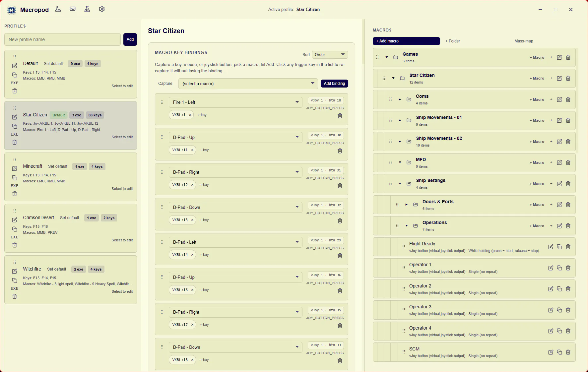Add macro to Operations folder
Screen dimensions: 588x372
(537, 226)
